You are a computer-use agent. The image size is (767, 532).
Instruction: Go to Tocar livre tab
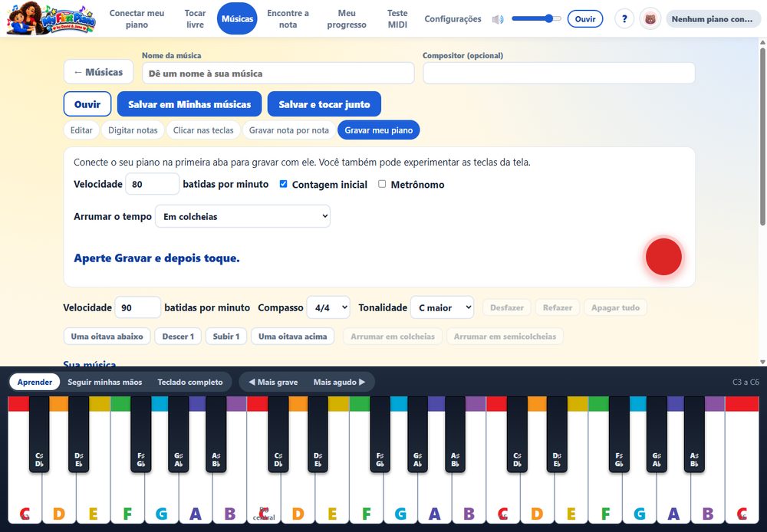pos(195,18)
